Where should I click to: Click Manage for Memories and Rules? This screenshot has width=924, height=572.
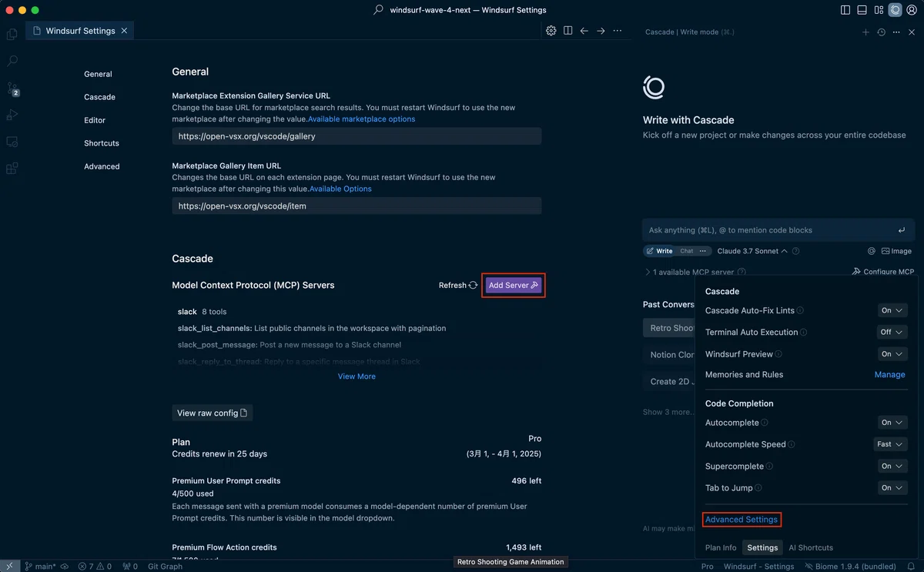click(889, 375)
